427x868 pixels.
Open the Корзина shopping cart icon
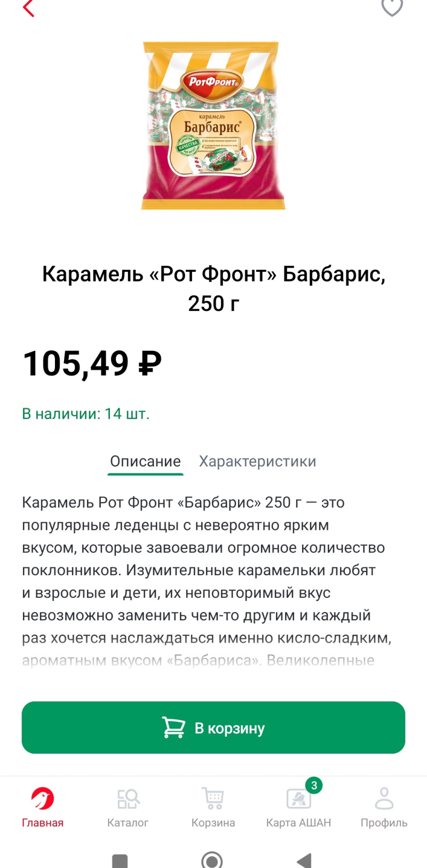[x=213, y=799]
